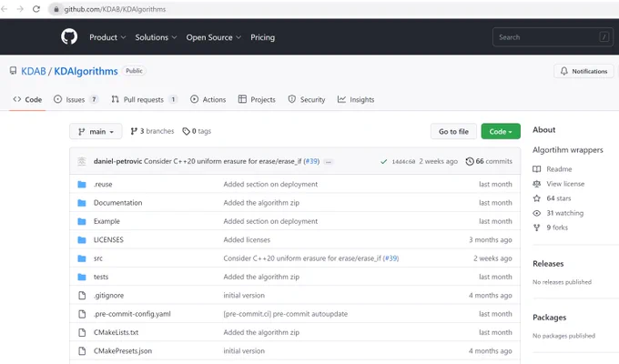Click the license scale icon
Screen dimensions: 619x364
tap(536, 184)
